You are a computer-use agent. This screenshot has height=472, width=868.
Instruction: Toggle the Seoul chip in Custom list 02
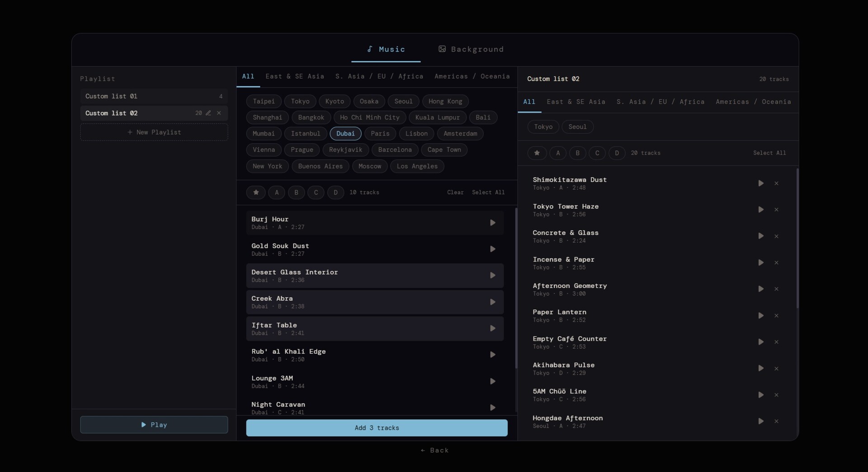pyautogui.click(x=577, y=127)
